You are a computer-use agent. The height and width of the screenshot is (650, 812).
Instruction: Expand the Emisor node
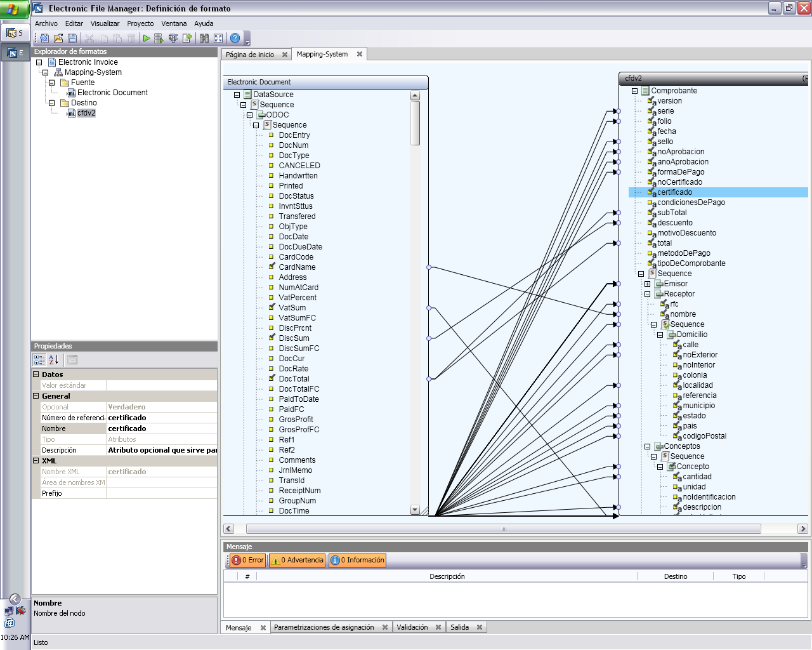click(x=646, y=284)
